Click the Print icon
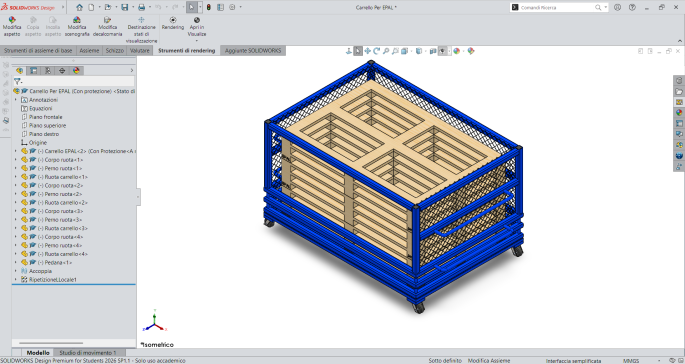Viewport: 685px width, 364px height. point(142,7)
